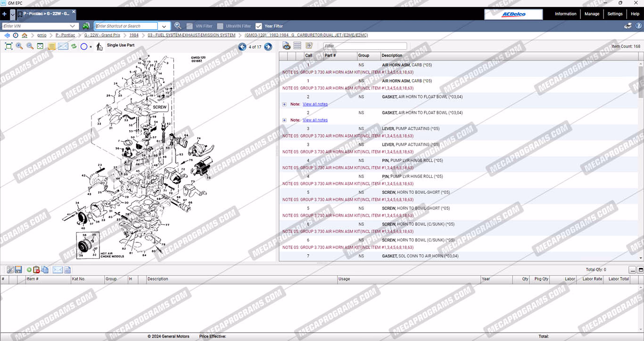
Task: Open the Enter VIN dropdown arrow
Action: 73,26
